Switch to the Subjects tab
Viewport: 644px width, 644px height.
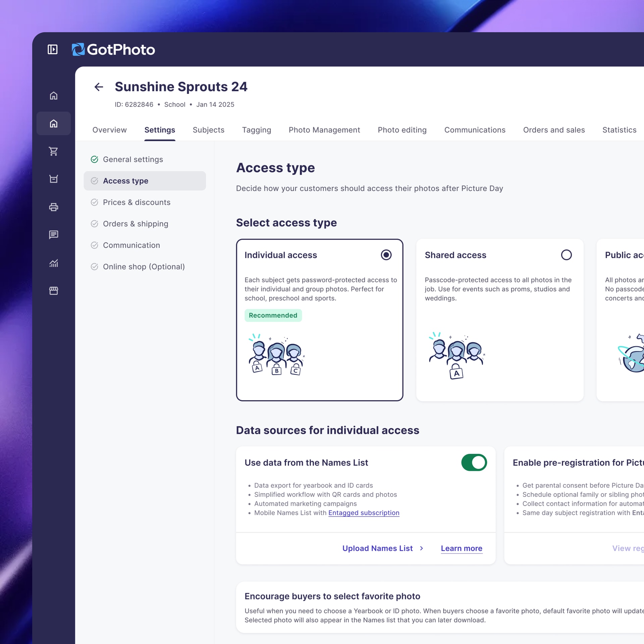coord(208,130)
